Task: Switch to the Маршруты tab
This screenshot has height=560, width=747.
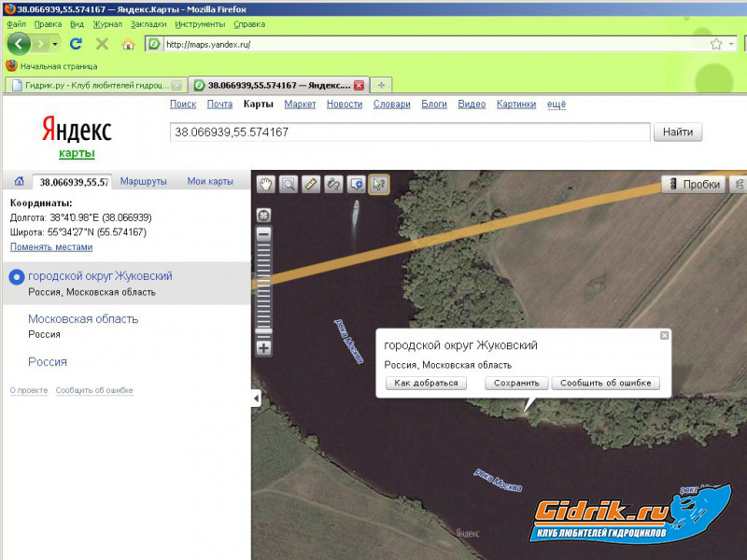Action: tap(144, 181)
